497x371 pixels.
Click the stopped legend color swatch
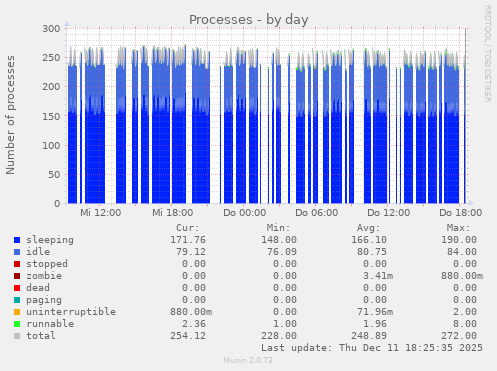click(17, 264)
